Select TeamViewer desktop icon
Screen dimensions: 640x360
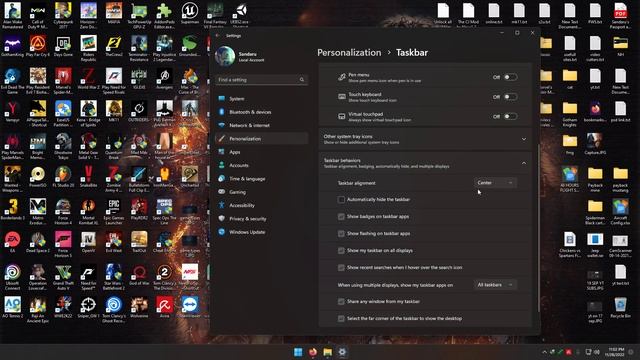pos(190,307)
